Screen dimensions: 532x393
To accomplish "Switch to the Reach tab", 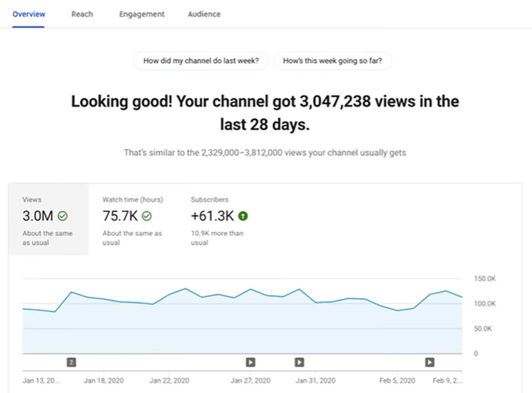I will click(82, 14).
